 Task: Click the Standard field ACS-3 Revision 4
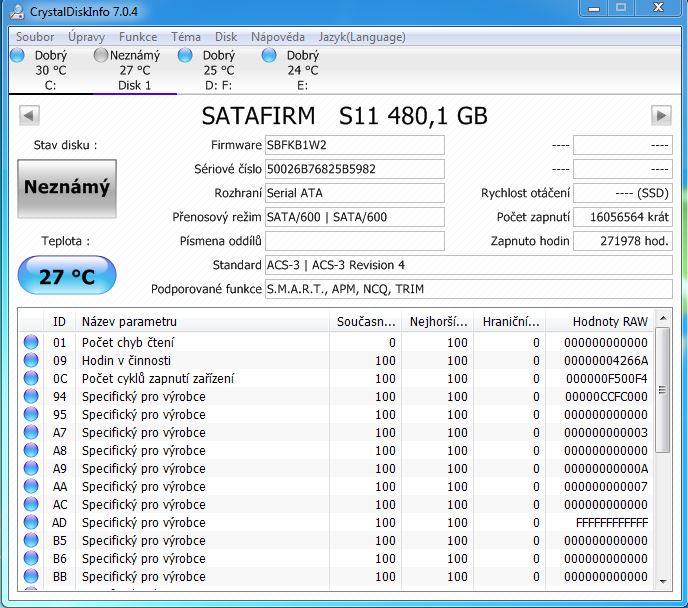[469, 265]
